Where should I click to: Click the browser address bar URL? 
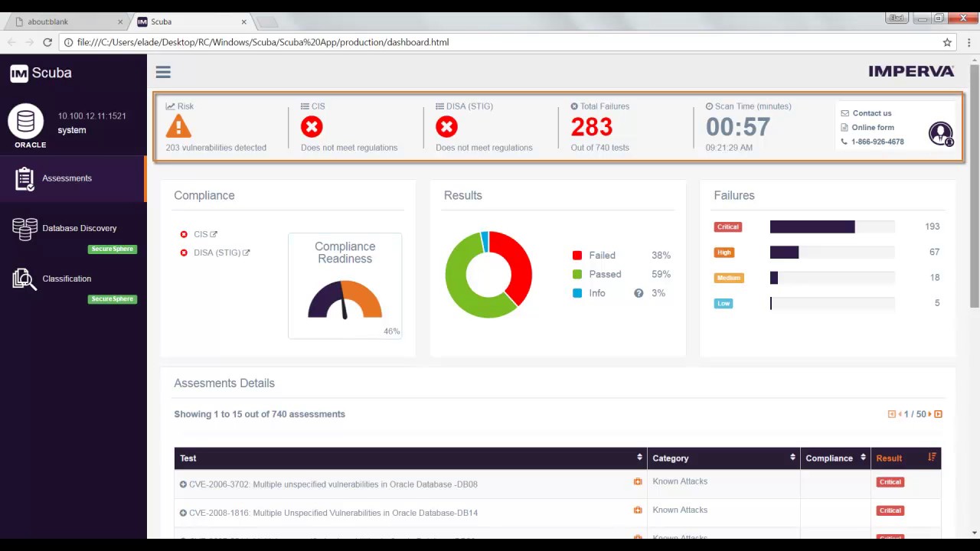click(x=263, y=42)
